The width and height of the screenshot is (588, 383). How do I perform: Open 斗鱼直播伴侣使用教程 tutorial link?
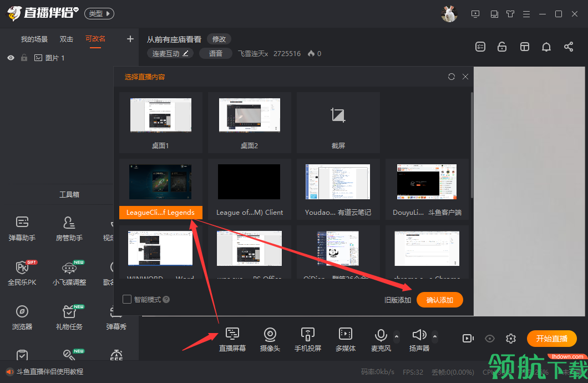click(x=50, y=372)
